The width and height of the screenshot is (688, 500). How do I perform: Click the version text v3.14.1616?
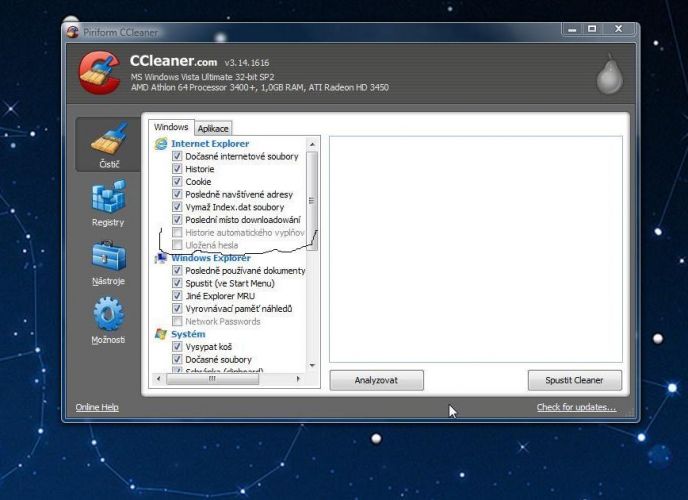click(247, 63)
